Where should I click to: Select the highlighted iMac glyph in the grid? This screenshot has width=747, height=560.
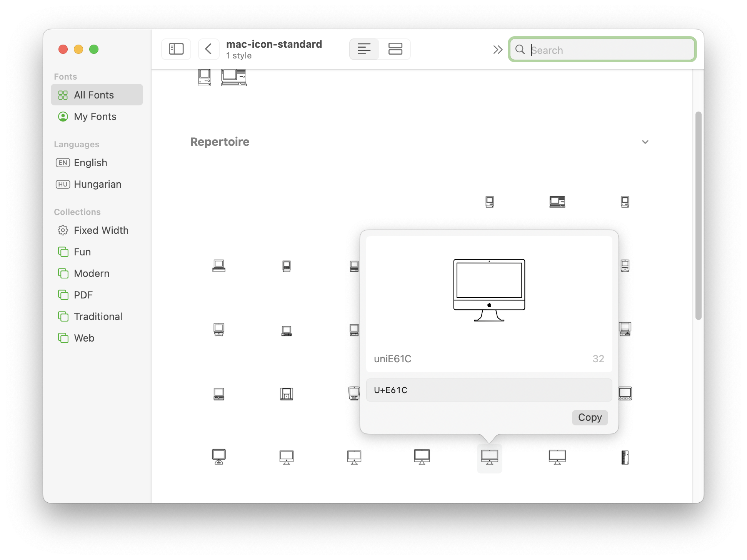point(489,458)
